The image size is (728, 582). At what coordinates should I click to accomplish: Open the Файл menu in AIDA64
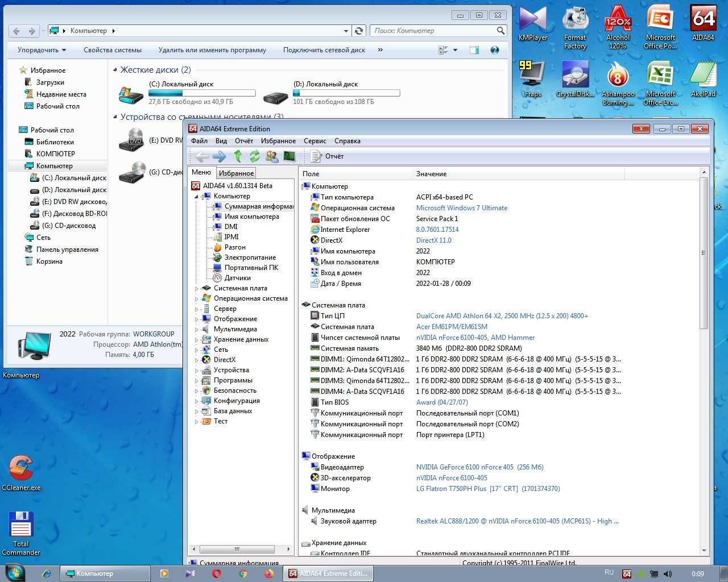coord(199,141)
